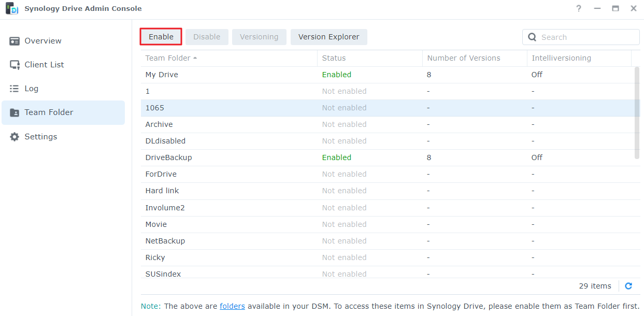
Task: Open Version Explorer
Action: [328, 37]
